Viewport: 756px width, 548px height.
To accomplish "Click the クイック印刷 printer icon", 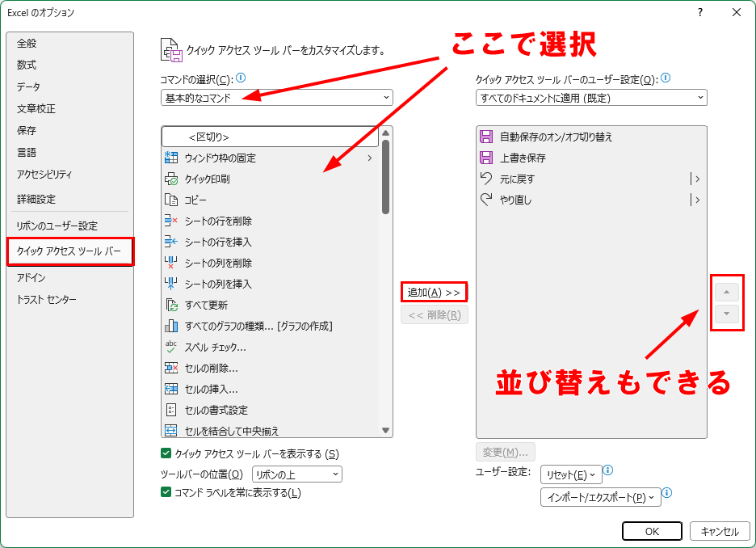I will point(170,179).
